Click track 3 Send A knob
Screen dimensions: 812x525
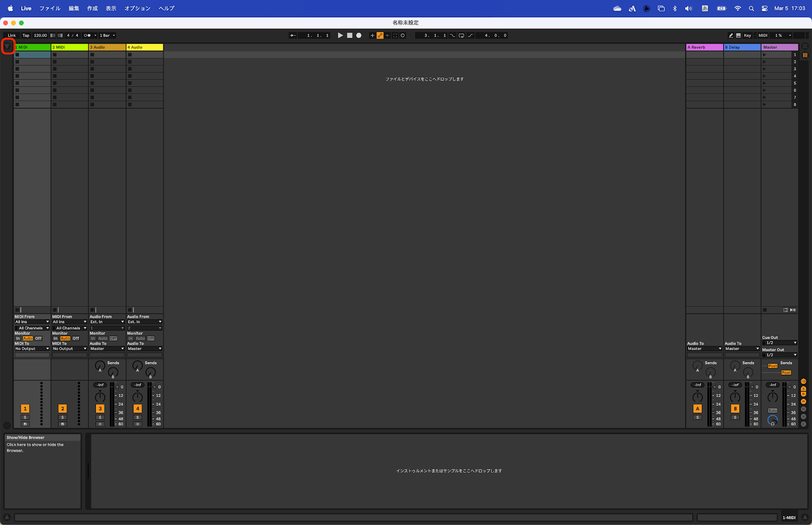point(100,366)
